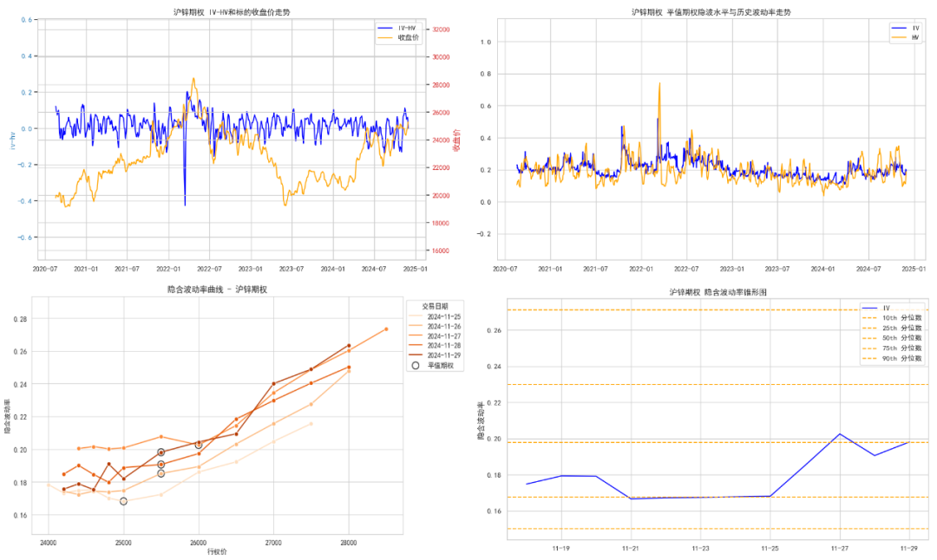Click the '-0.6' tick on IV-HV chart

pos(24,238)
